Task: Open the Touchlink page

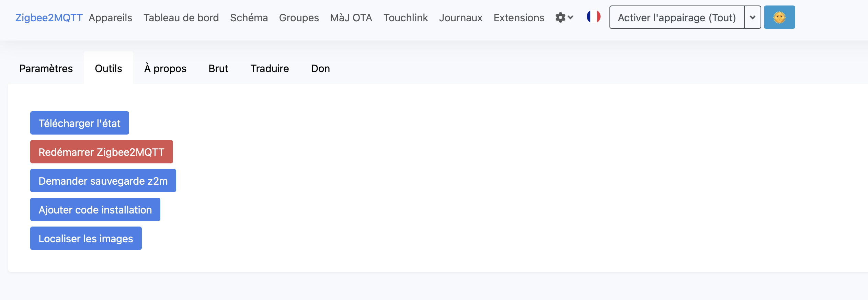Action: [406, 18]
